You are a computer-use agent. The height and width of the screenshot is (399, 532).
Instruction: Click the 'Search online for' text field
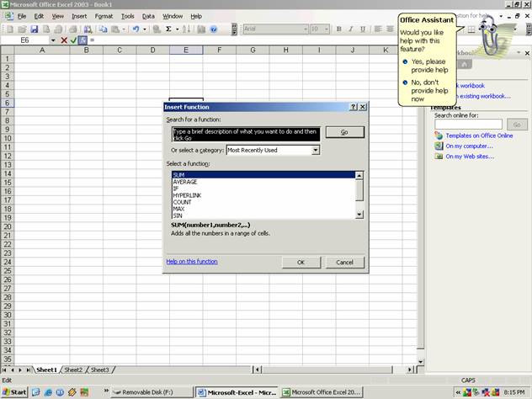[468, 125]
